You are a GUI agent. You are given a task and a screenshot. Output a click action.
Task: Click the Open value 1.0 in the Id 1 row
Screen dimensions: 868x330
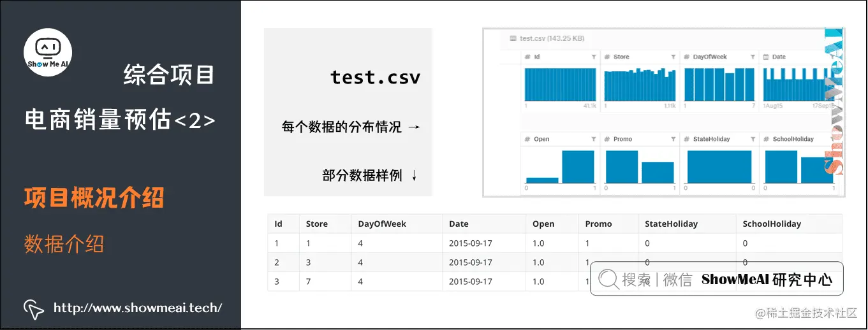pyautogui.click(x=539, y=243)
